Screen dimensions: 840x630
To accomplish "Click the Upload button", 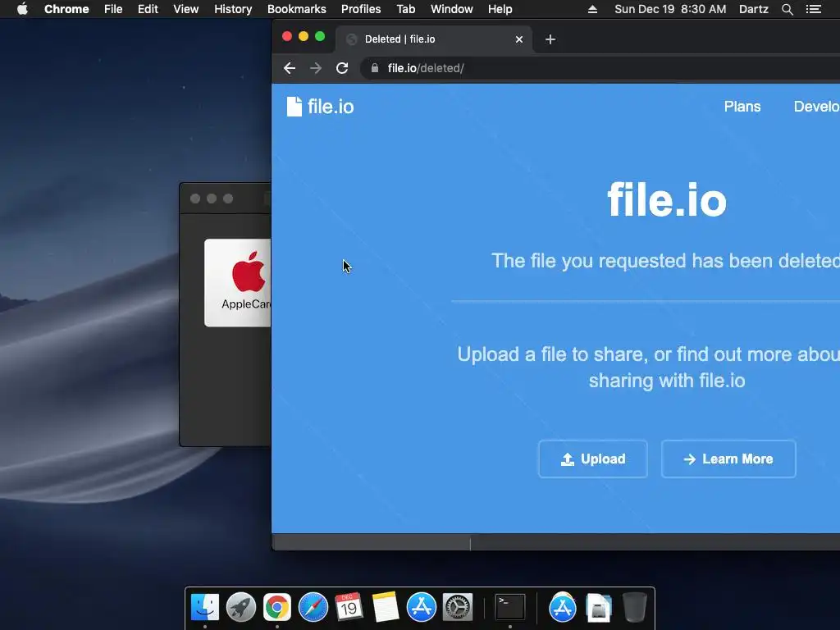I will pos(592,459).
